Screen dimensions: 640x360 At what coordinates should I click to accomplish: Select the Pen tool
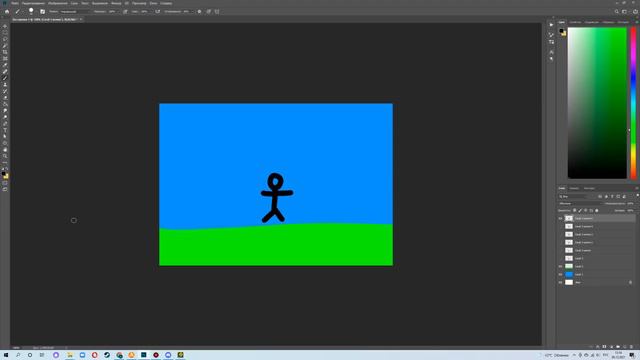5,124
